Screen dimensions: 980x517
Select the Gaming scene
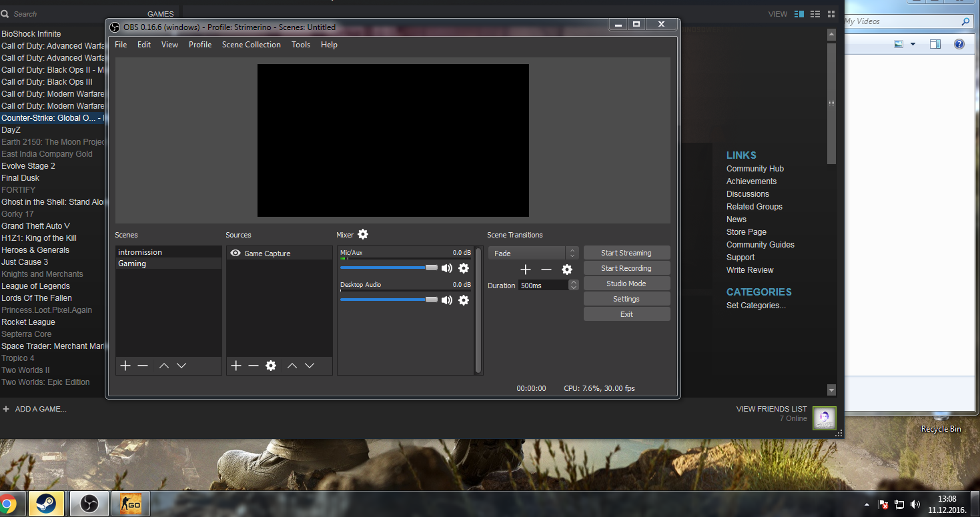click(169, 264)
